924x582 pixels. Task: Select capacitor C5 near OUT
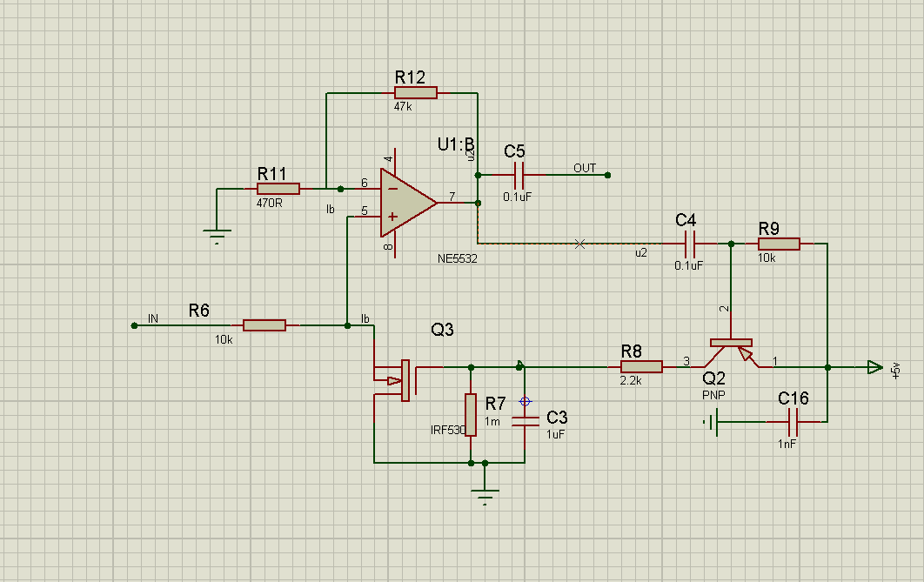tap(519, 175)
